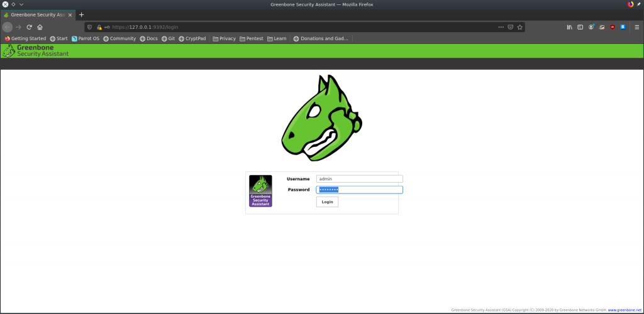
Task: Open the Getting Started bookmark
Action: [25, 38]
